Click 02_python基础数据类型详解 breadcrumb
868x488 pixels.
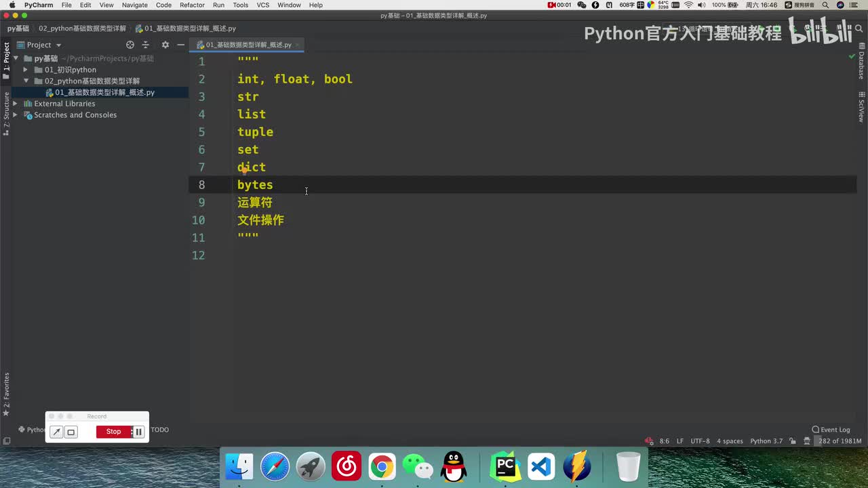[x=82, y=28]
